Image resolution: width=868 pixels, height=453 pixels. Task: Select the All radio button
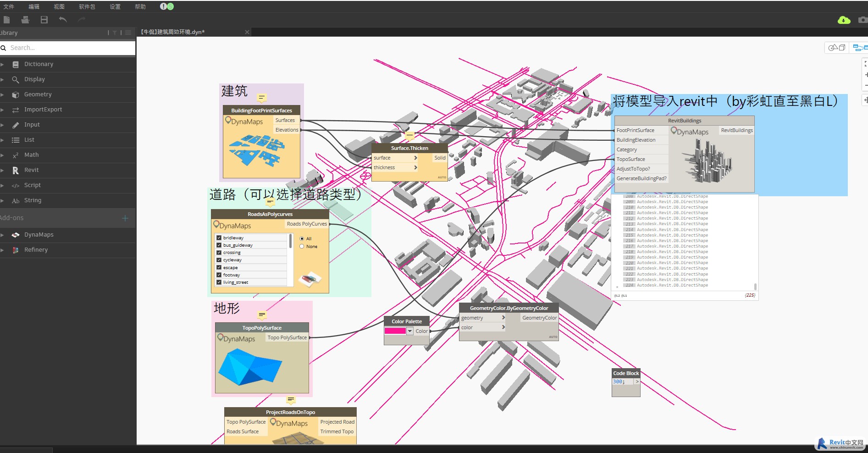(x=302, y=238)
